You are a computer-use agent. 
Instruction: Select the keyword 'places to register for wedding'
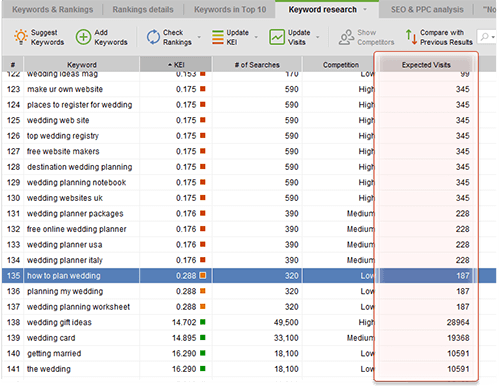(80, 105)
